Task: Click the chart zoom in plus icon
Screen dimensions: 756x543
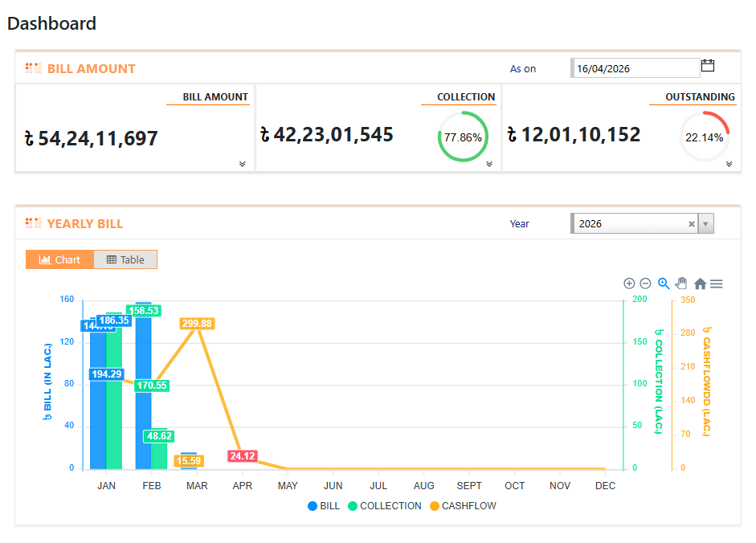Action: pos(629,284)
